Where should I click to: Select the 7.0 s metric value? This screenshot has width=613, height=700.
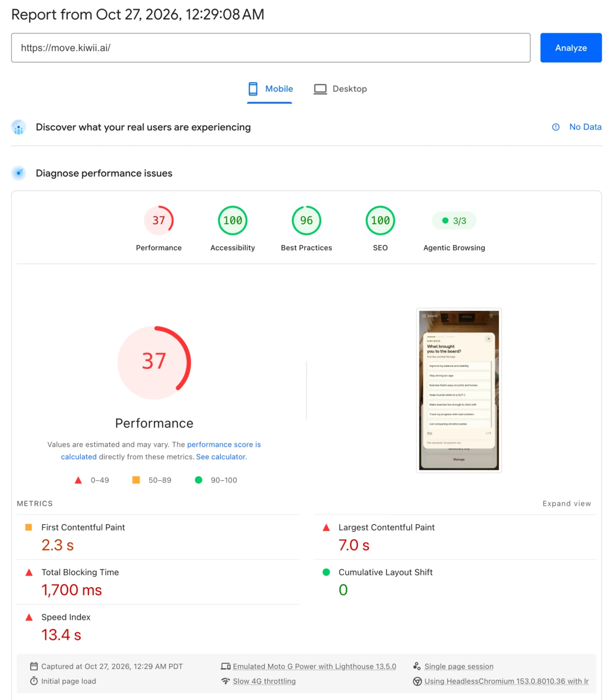354,545
